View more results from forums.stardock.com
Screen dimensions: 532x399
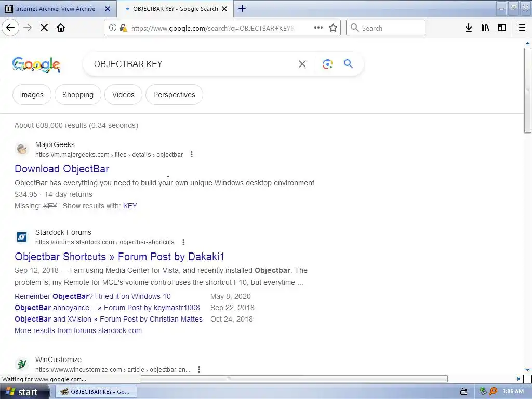click(x=78, y=330)
